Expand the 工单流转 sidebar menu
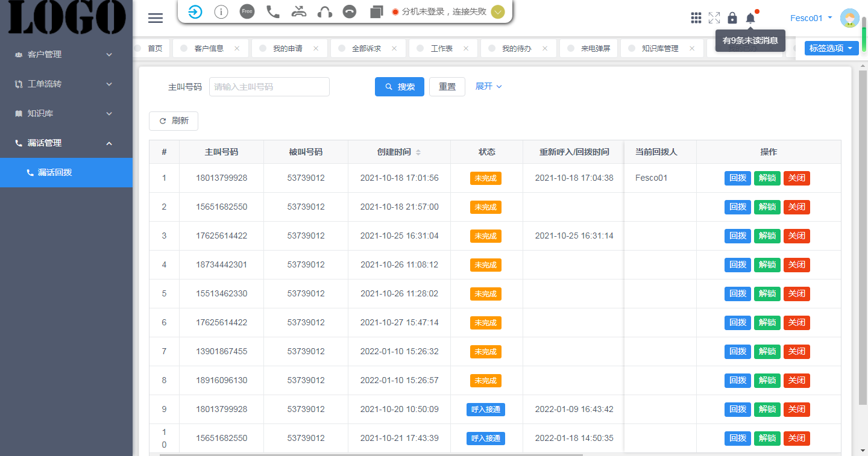Screen dimensions: 868x456 pos(66,84)
